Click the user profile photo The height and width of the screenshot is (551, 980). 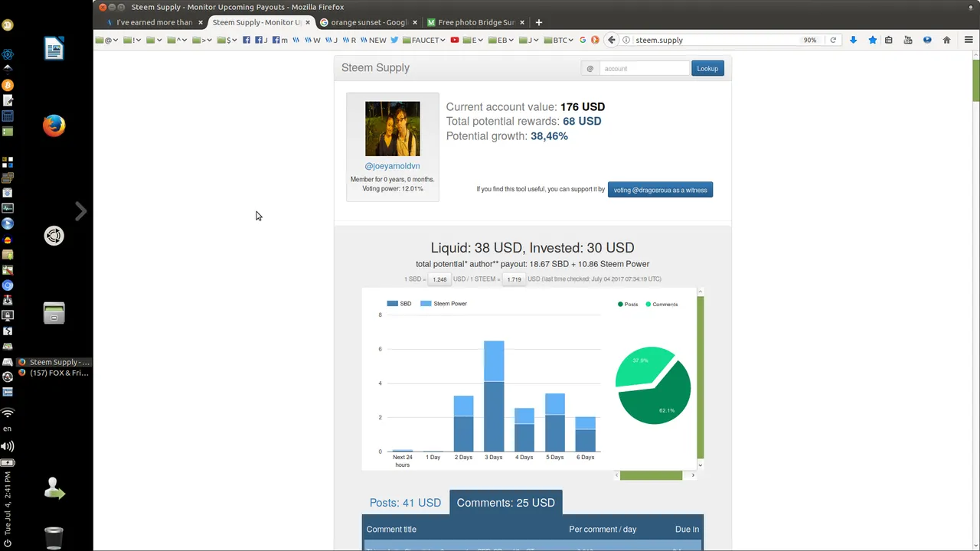(x=392, y=129)
